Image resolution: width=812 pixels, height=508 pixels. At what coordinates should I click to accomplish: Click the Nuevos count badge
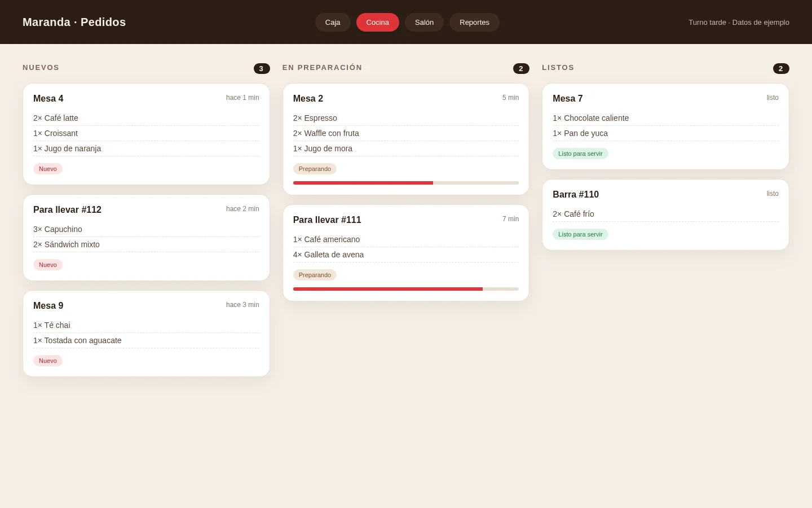[x=262, y=68]
